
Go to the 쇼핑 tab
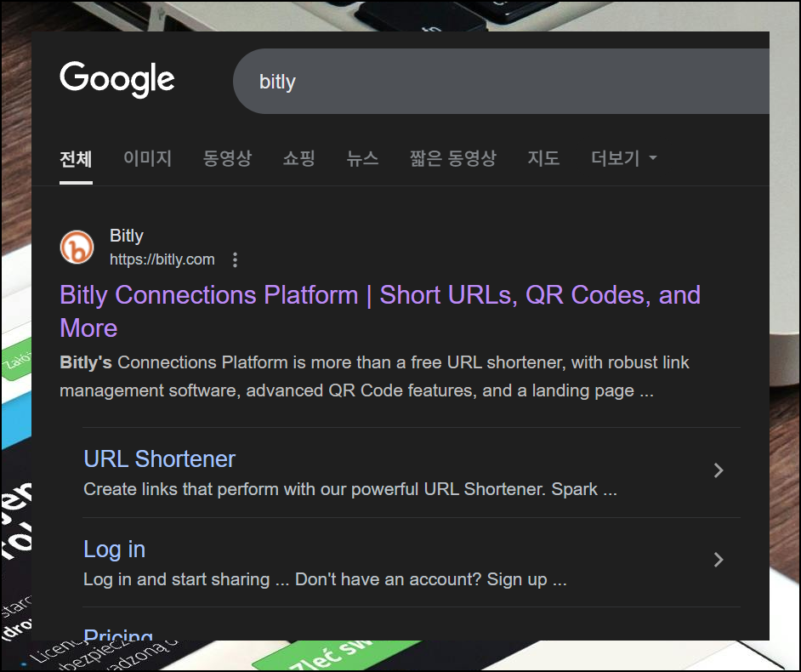(x=298, y=158)
